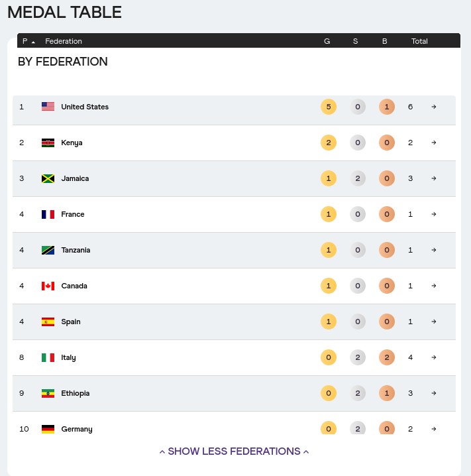Click the Kenya flag icon
Image resolution: width=471 pixels, height=476 pixels.
48,143
